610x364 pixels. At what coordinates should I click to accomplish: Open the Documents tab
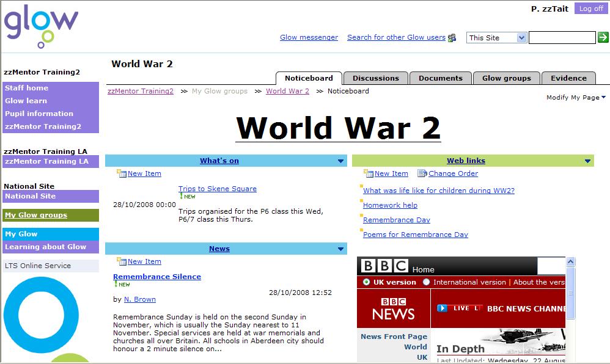click(441, 78)
